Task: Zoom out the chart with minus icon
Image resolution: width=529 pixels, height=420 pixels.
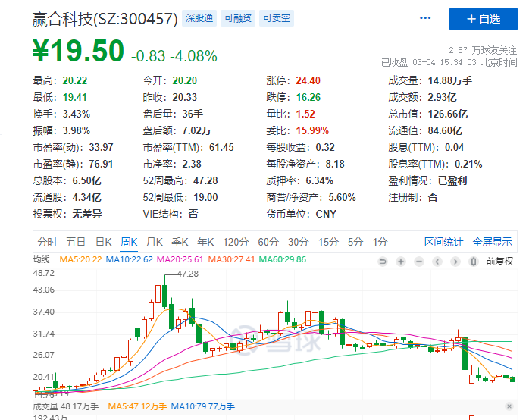Action: pos(421,261)
